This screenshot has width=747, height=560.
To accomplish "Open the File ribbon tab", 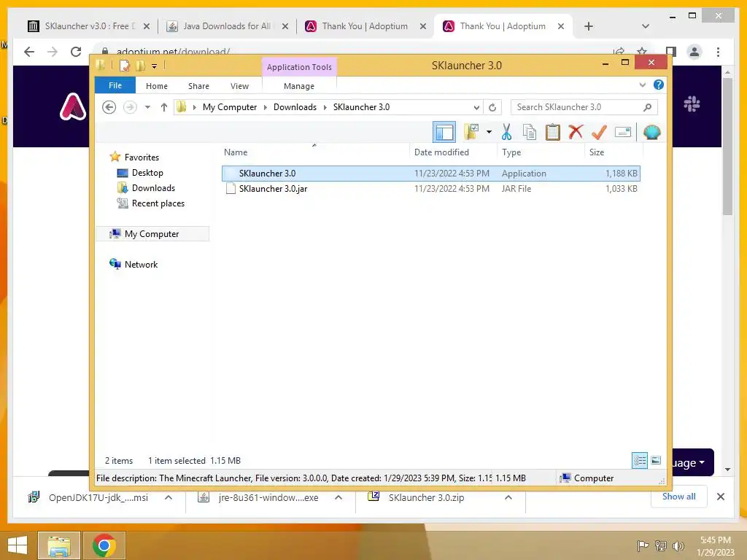I will point(115,86).
